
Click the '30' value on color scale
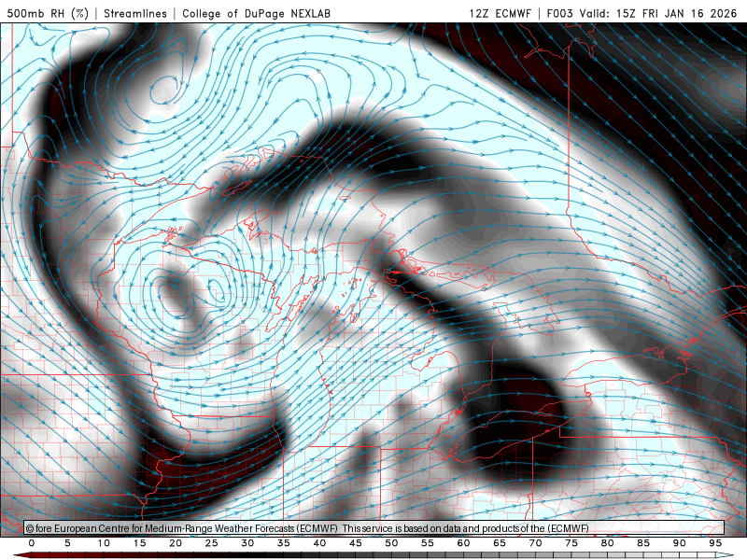pos(247,543)
